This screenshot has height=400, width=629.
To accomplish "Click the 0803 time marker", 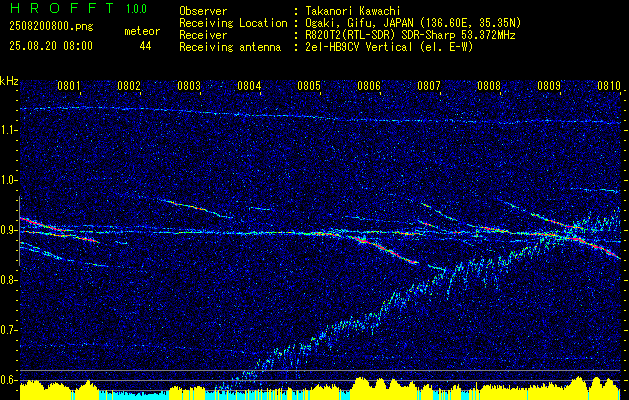I will [x=189, y=85].
